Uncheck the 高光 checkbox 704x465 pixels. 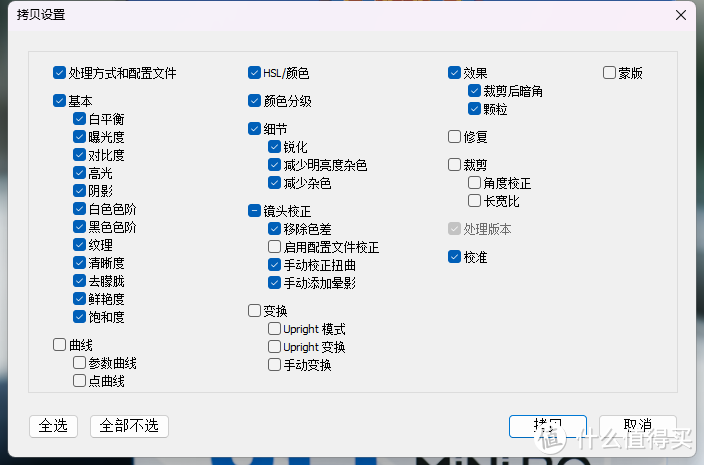79,173
